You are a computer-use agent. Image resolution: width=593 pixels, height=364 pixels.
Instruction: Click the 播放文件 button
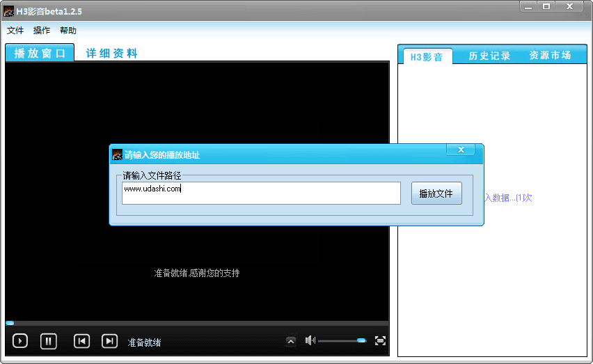pos(436,193)
